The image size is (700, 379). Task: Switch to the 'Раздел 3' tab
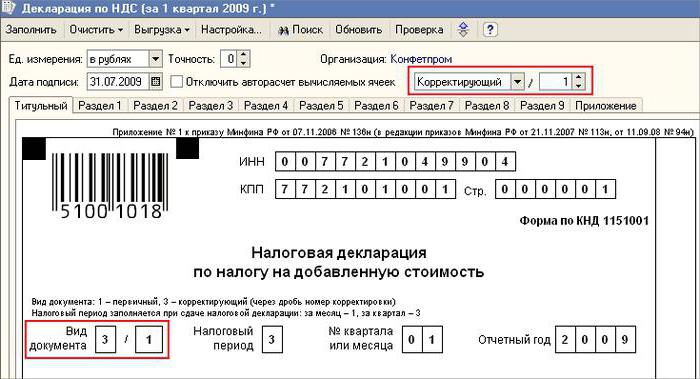(211, 106)
